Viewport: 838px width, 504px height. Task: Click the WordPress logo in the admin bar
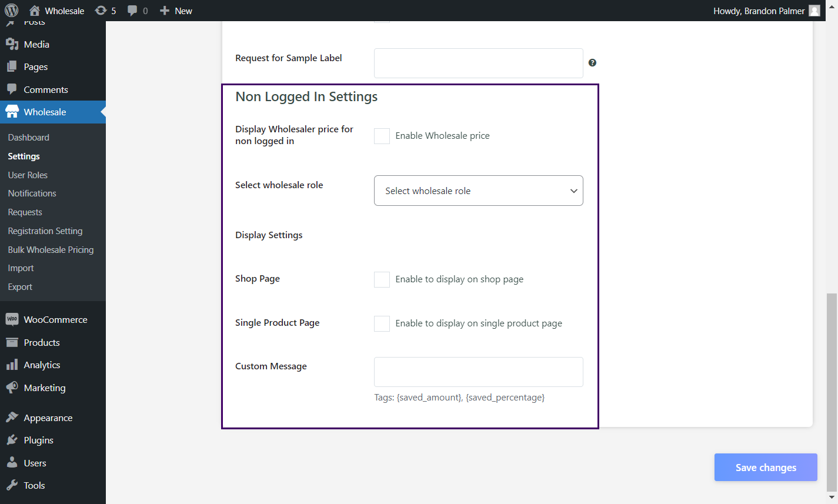[11, 10]
